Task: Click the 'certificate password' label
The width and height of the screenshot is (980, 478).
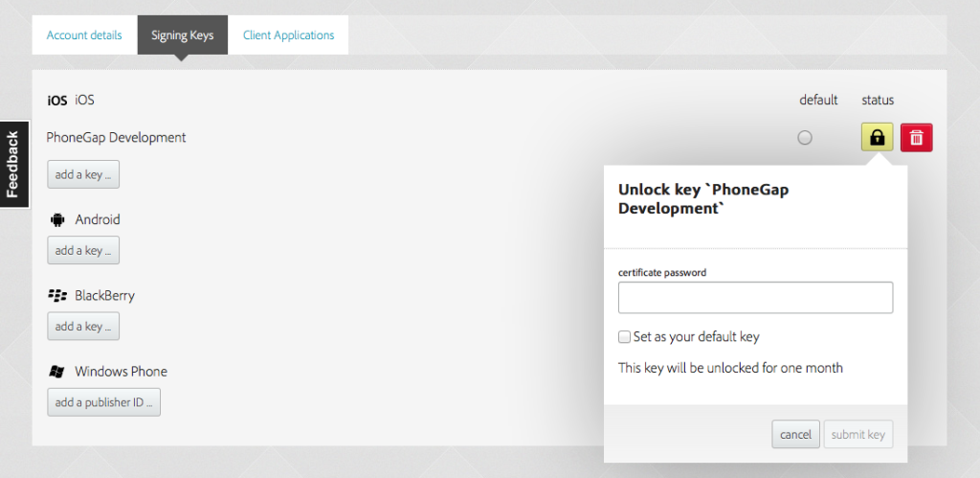Action: 662,273
